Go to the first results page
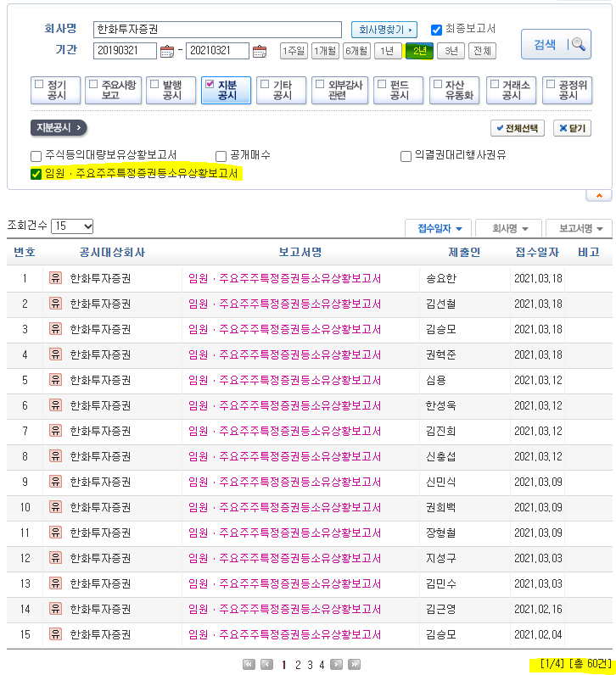Viewport: 616px width, 675px height. click(249, 665)
